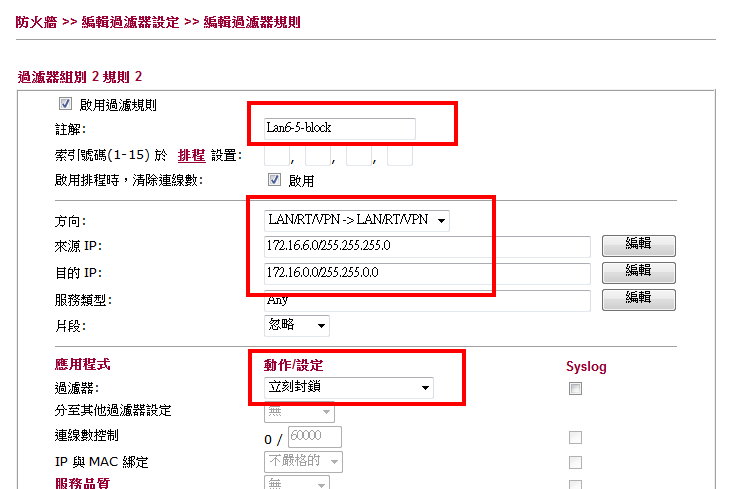The height and width of the screenshot is (489, 735).
Task: Click the 編輯 button for 目的 IP
Action: [x=638, y=272]
